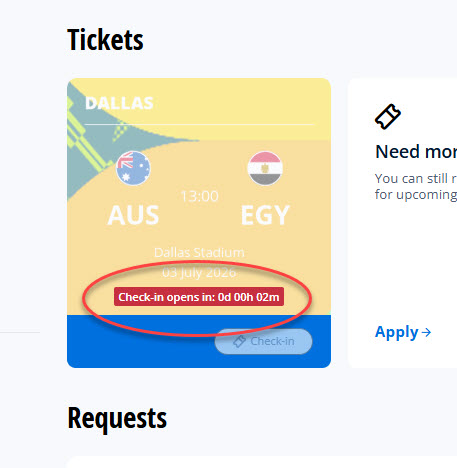The height and width of the screenshot is (468, 457).
Task: Click the DALLAS city label on ticket
Action: [119, 103]
